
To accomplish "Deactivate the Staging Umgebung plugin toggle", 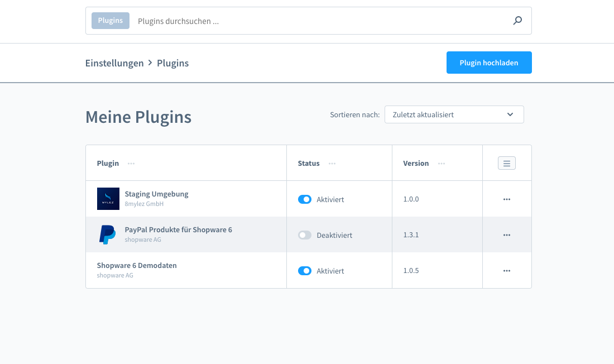I will click(305, 199).
